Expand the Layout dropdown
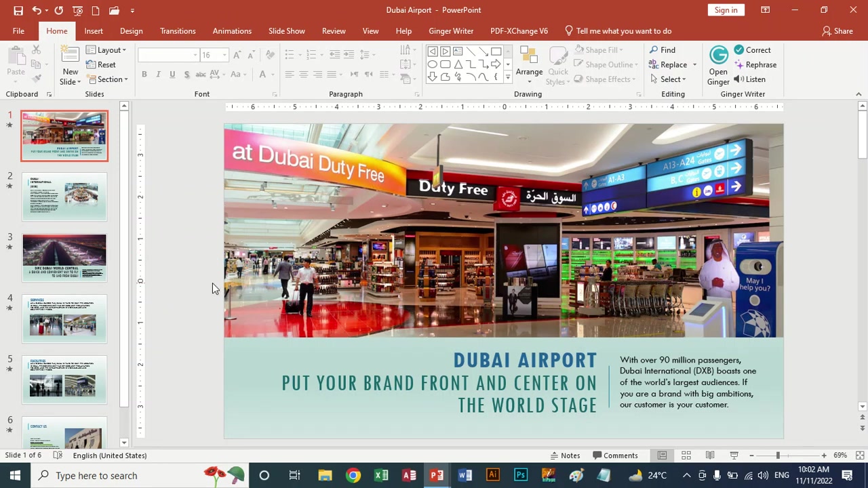The height and width of the screenshot is (488, 868). (x=106, y=50)
